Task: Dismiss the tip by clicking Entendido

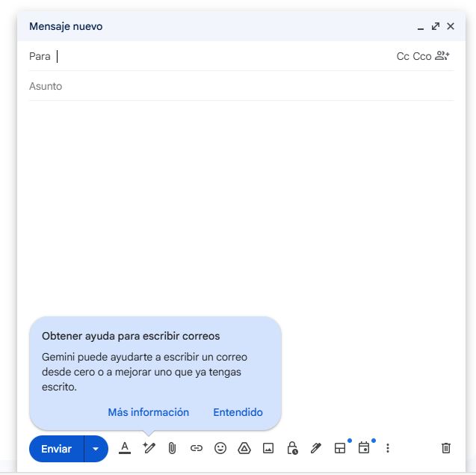Action: (238, 412)
